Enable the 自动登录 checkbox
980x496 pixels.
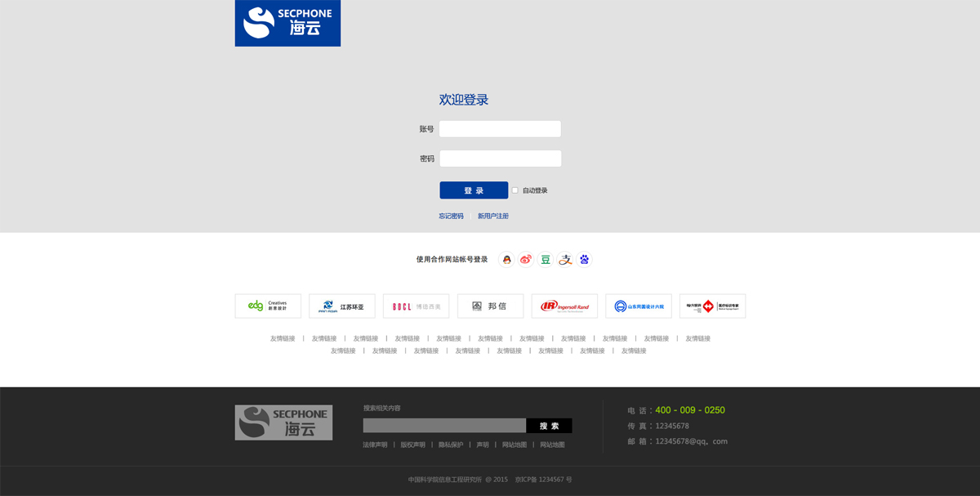tap(515, 190)
